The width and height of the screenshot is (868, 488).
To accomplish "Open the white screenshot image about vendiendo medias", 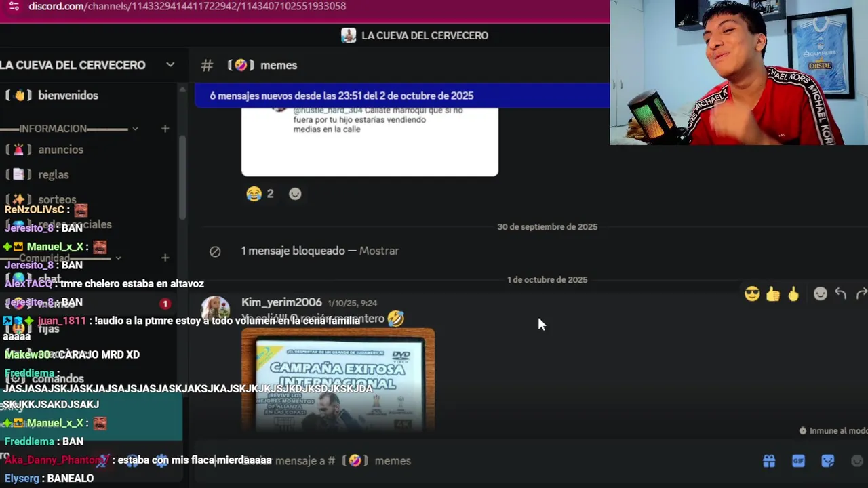I will (370, 141).
